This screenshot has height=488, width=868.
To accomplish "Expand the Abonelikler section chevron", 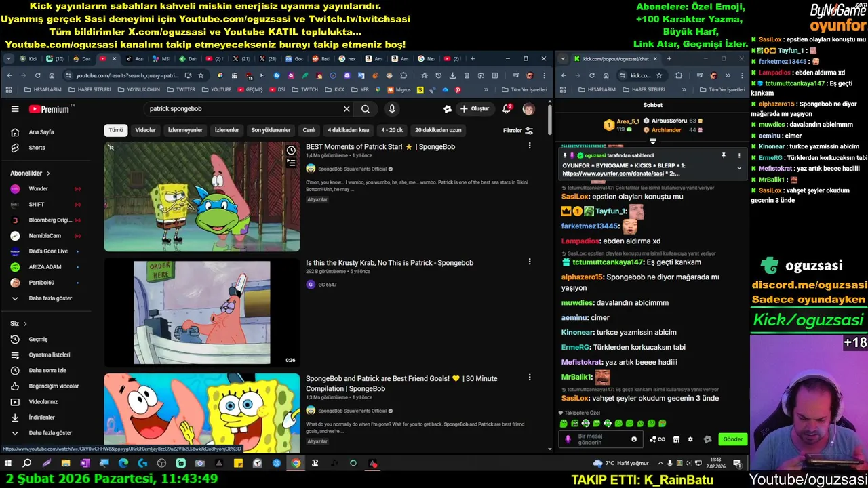I will 48,174.
